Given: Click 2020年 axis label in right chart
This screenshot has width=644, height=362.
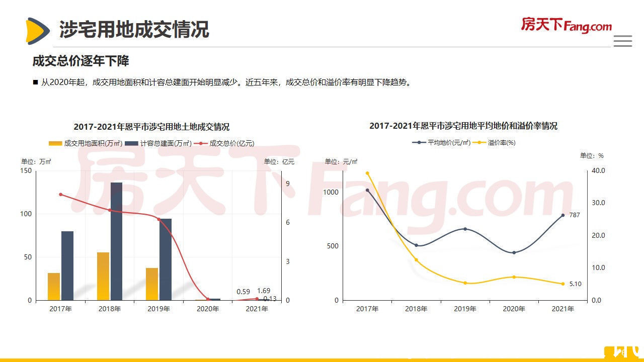Looking at the screenshot, I should coord(514,309).
